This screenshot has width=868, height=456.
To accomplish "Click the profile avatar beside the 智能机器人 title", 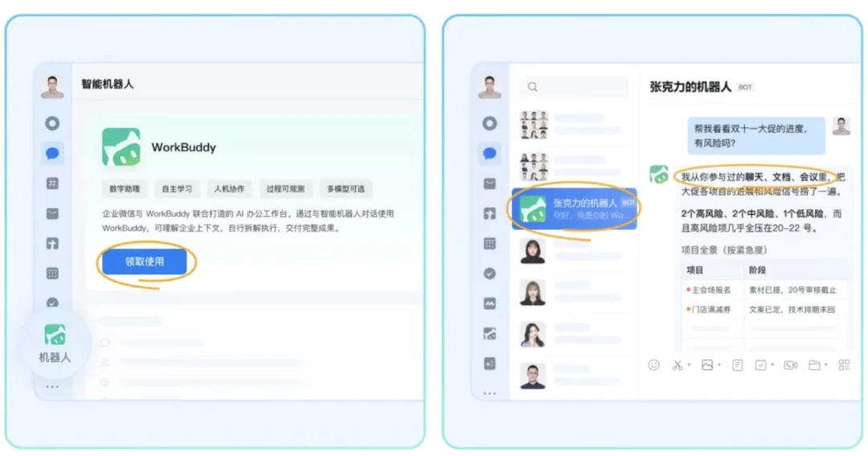I will point(52,86).
